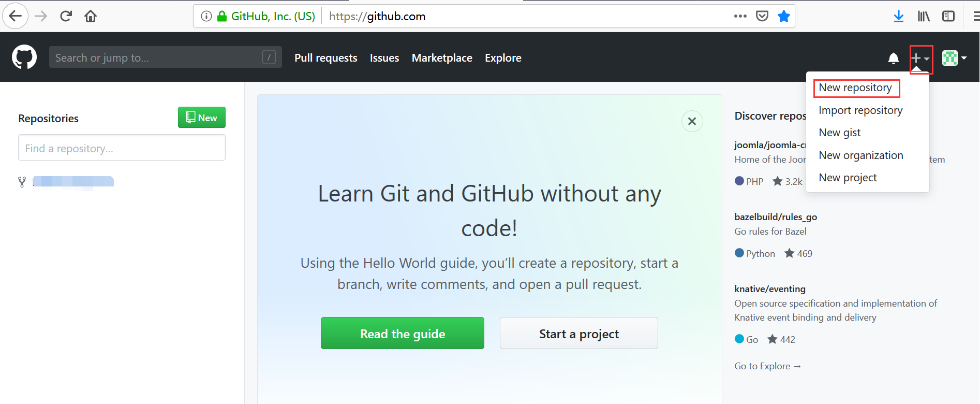
Task: Open the knative/eventing repository link
Action: (x=770, y=289)
